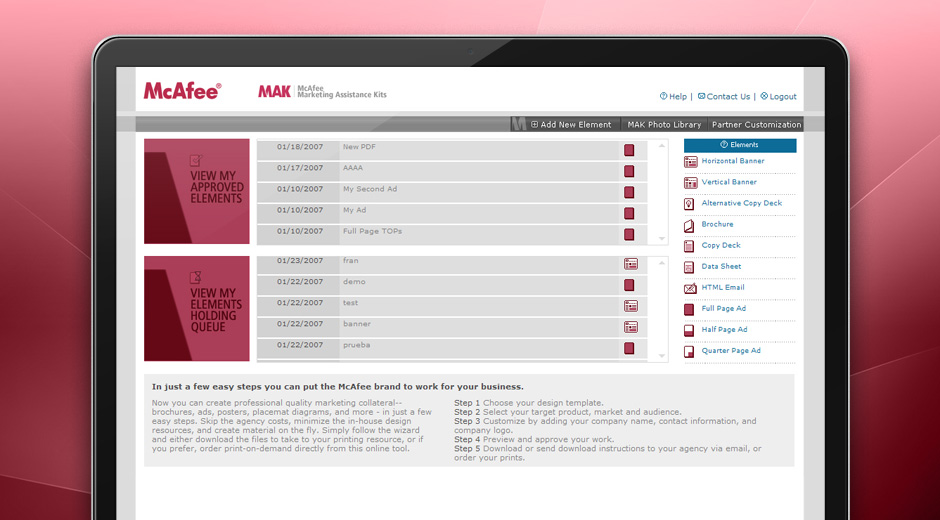Click the HTML Email icon
This screenshot has width=940, height=520.
pos(691,288)
